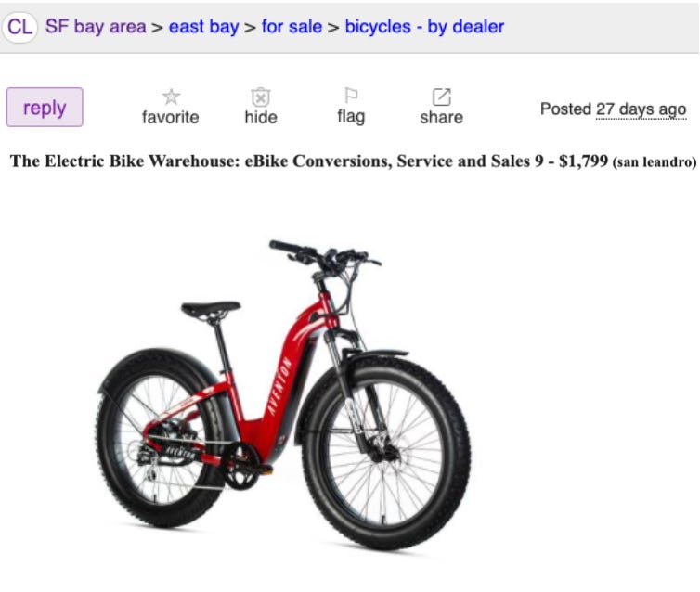Screen dimensions: 700x592
Task: Click the CL craigslist logo
Action: 19,27
